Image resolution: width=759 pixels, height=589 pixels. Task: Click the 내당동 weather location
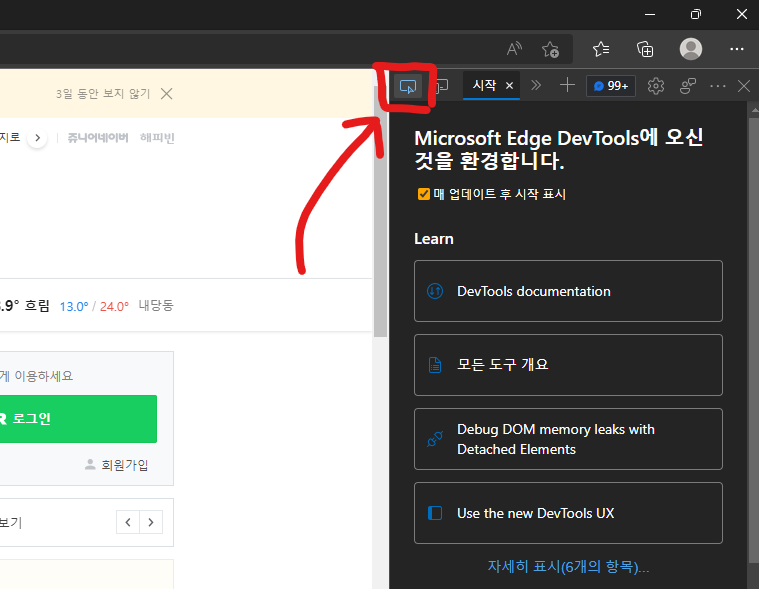pos(156,305)
